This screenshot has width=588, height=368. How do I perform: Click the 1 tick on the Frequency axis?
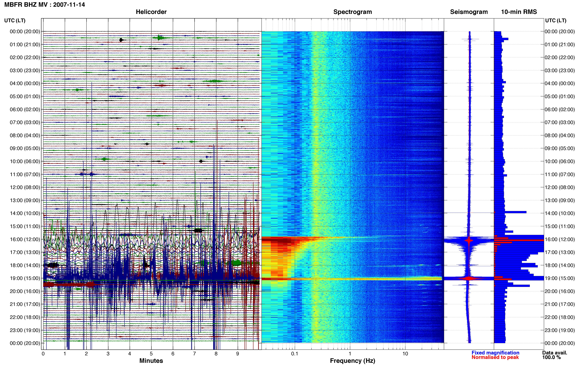350,354
